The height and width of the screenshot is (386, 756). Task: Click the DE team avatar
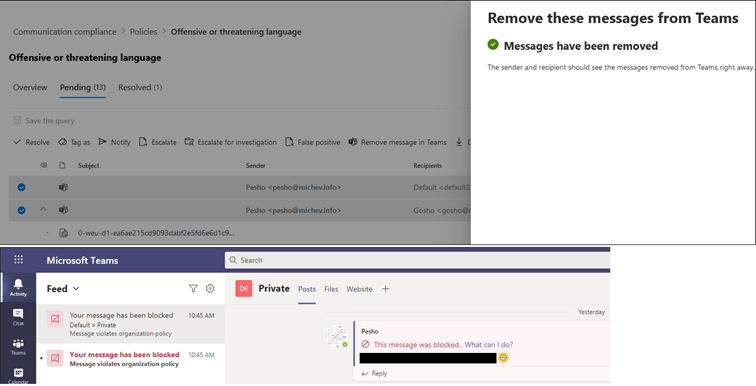pyautogui.click(x=243, y=289)
